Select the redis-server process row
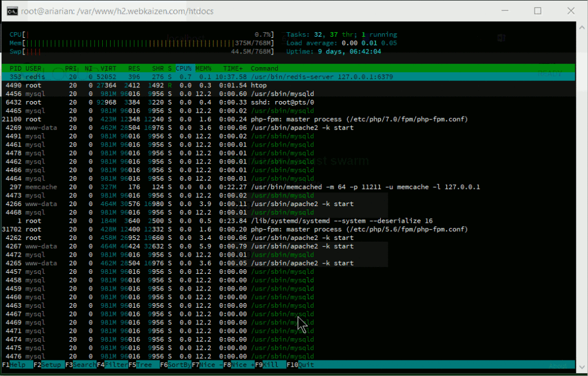Screen dimensions: 588x376 [x=288, y=77]
